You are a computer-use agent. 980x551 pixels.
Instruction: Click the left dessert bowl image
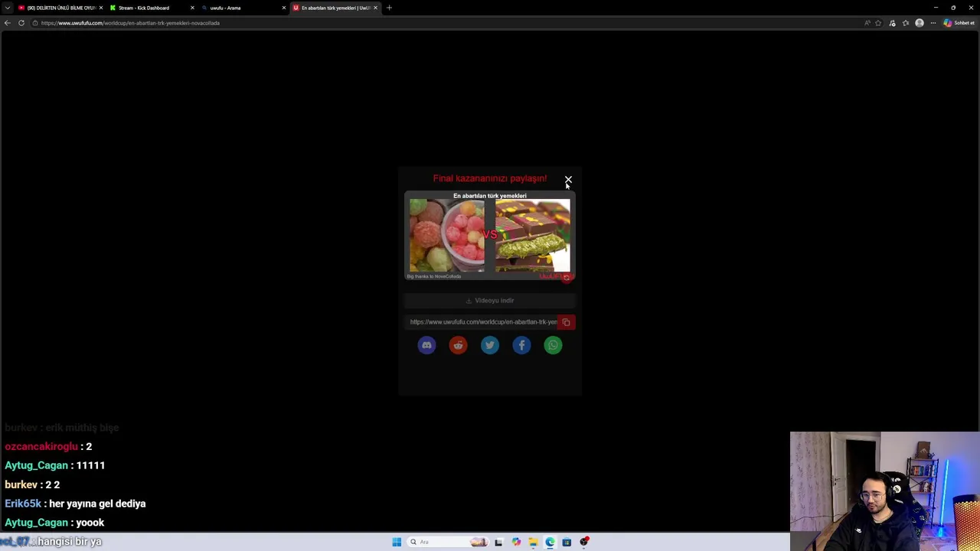coord(446,235)
